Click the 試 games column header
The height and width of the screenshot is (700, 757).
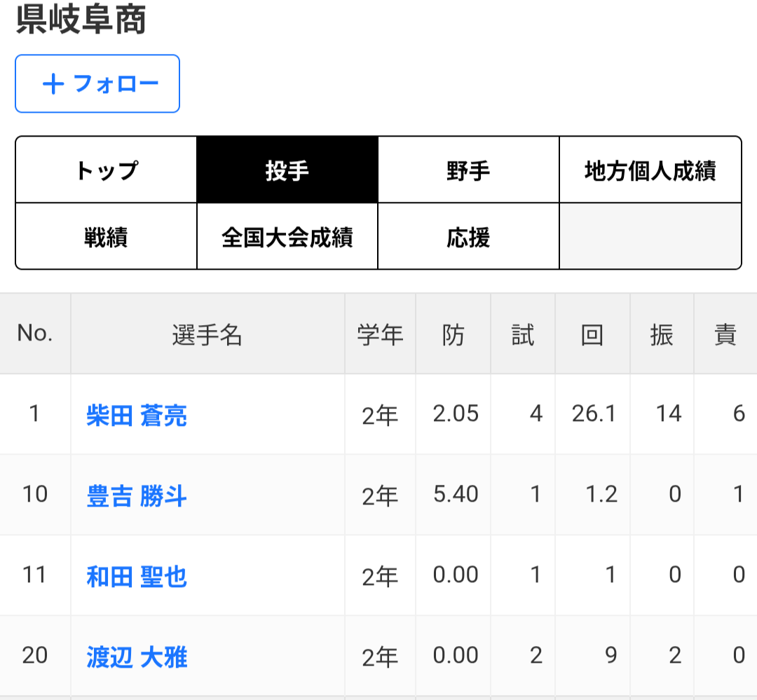[x=523, y=336]
